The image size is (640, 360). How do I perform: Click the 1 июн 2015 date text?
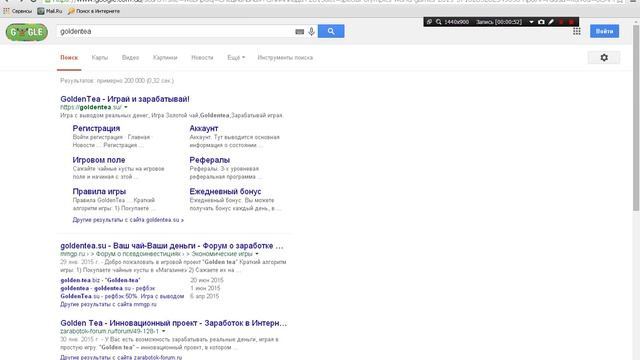coord(205,288)
